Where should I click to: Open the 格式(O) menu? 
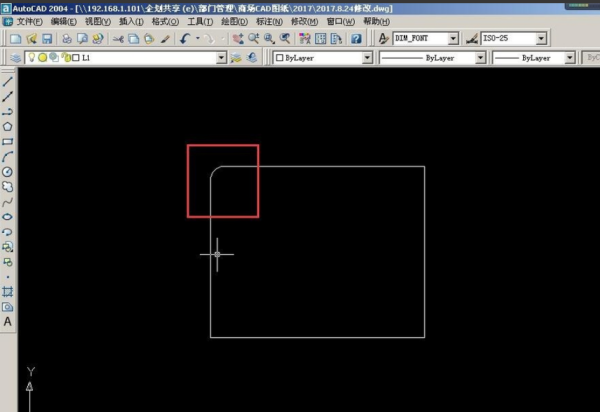pos(165,22)
